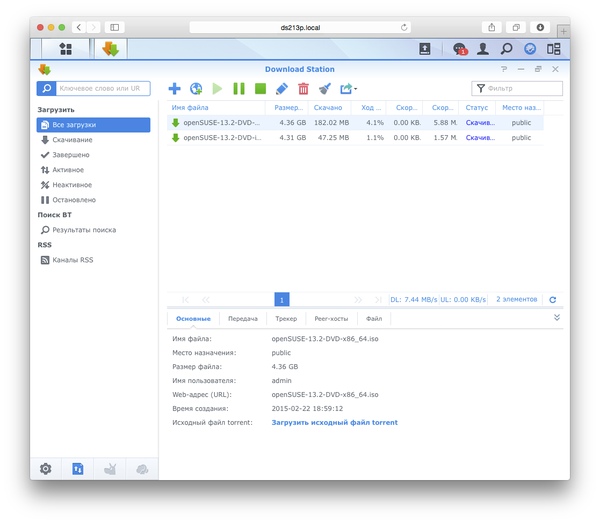Switch to the Трекер tab

pyautogui.click(x=286, y=318)
